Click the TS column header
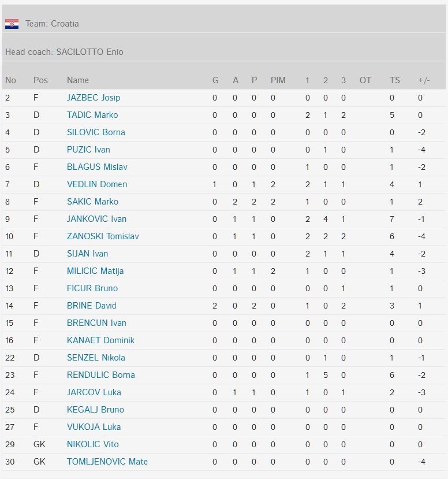Viewport: 448px width, 479px height. [394, 80]
